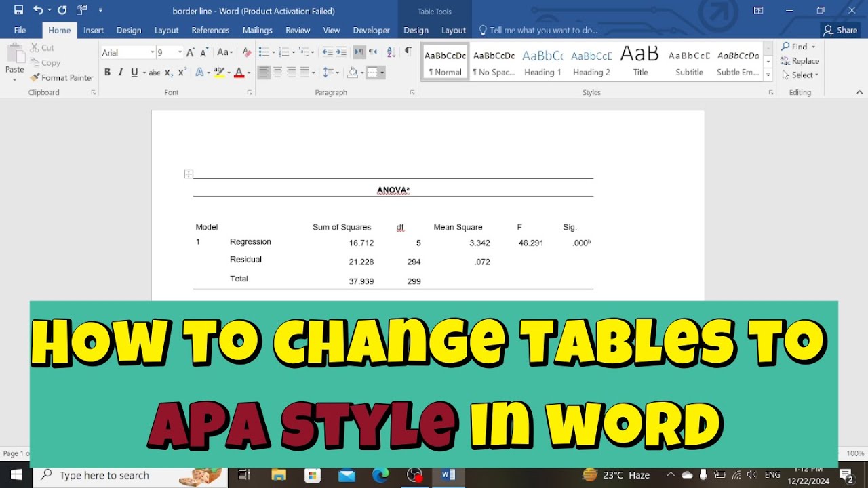Click the Text Effects icon
This screenshot has height=488, width=868.
pyautogui.click(x=199, y=73)
